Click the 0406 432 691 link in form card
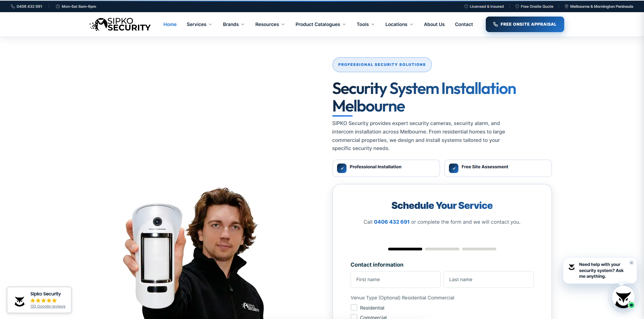The height and width of the screenshot is (319, 644). 392,222
